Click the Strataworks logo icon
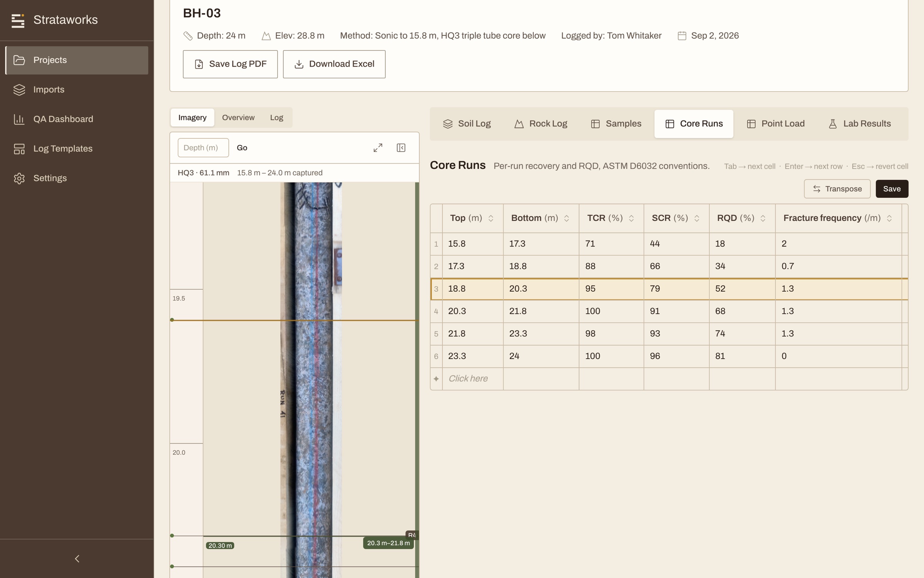Viewport: 924px width, 578px height. pyautogui.click(x=18, y=20)
